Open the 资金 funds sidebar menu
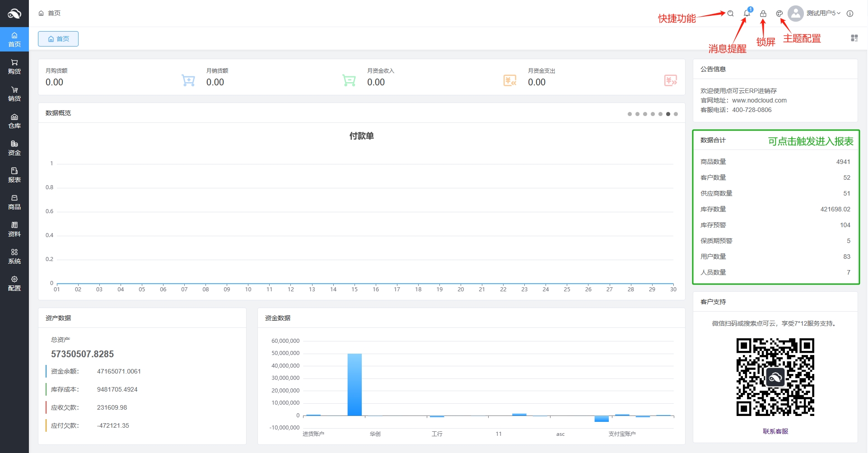Screen dimensions: 868x453 tap(14, 148)
